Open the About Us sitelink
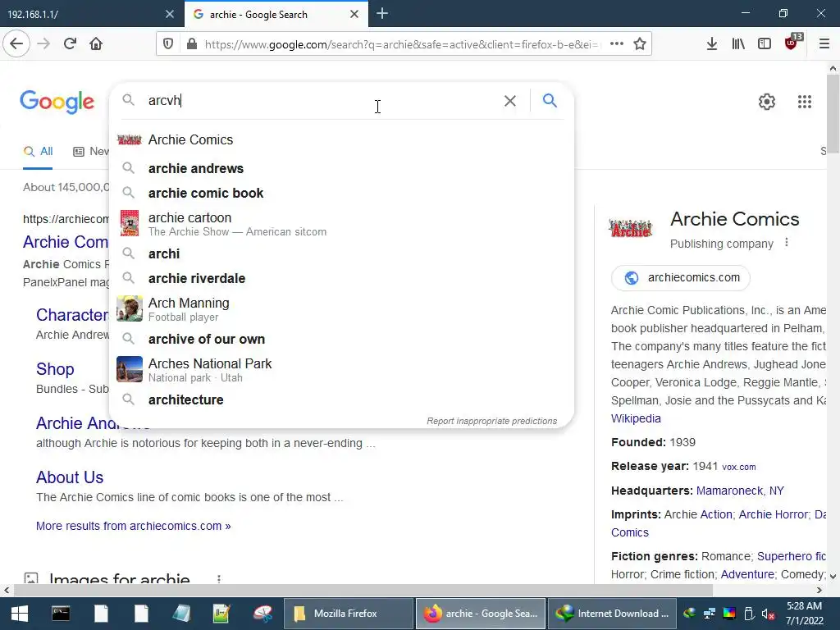Image resolution: width=840 pixels, height=630 pixels. point(70,477)
